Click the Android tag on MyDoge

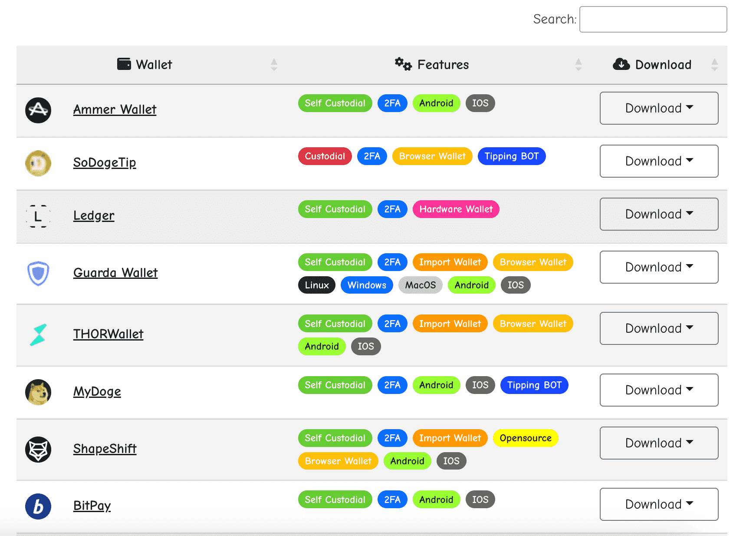click(x=436, y=385)
